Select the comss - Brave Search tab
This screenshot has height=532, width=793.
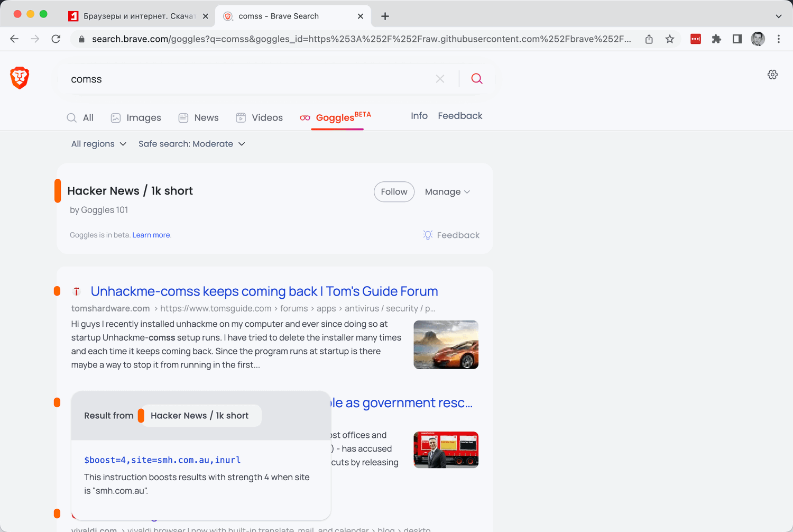[x=293, y=16]
